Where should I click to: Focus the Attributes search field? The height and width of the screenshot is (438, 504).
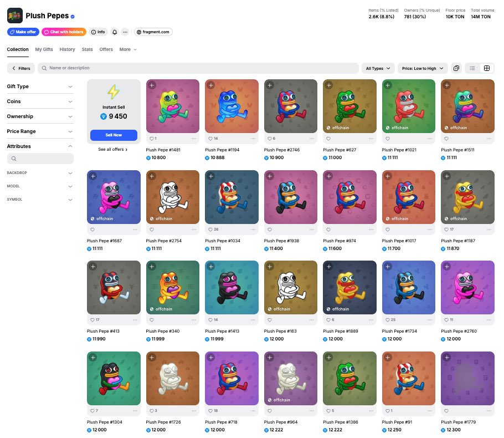40,159
